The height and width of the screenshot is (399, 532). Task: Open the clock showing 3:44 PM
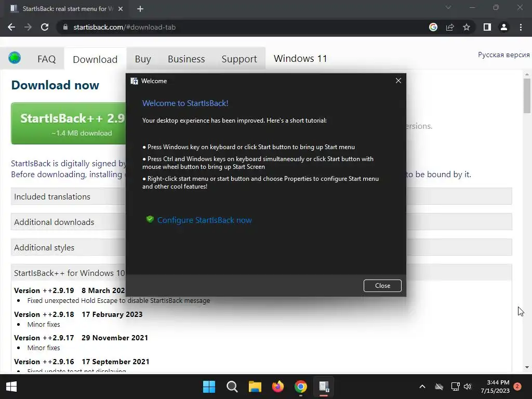pyautogui.click(x=495, y=387)
